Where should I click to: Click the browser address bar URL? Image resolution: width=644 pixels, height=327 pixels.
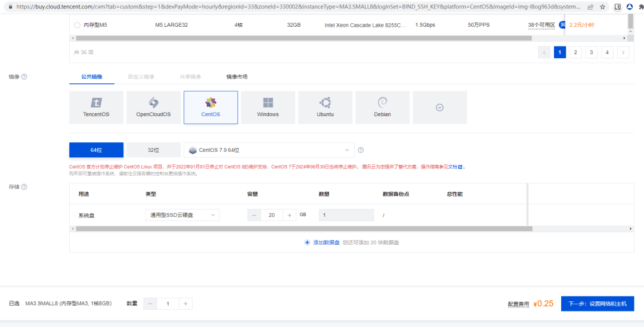coord(298,7)
